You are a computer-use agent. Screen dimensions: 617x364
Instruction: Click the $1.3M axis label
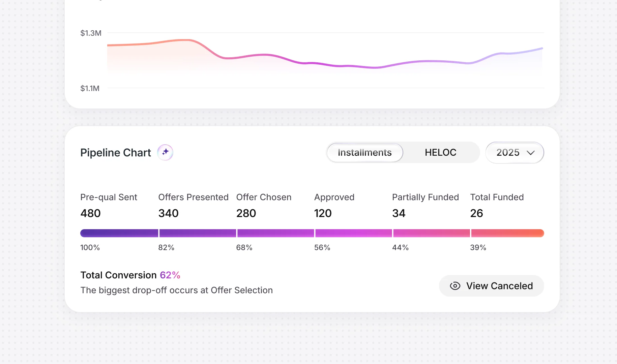coord(91,33)
